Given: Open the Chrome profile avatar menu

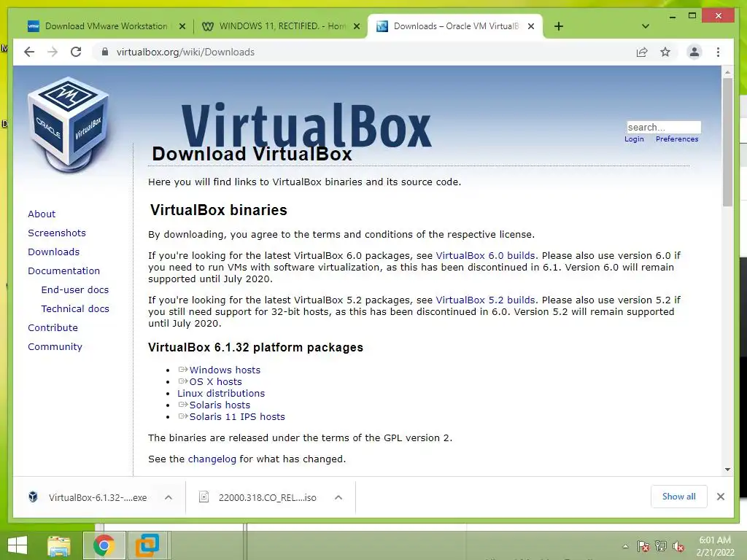Looking at the screenshot, I should tap(694, 52).
